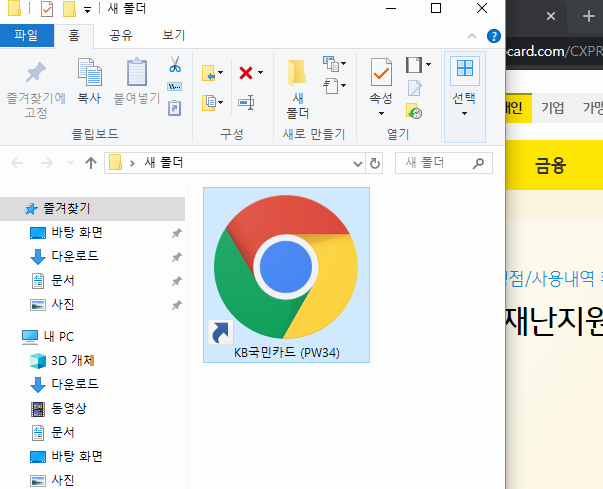Open Explorer help via question mark icon
Image resolution: width=603 pixels, height=489 pixels.
(494, 36)
